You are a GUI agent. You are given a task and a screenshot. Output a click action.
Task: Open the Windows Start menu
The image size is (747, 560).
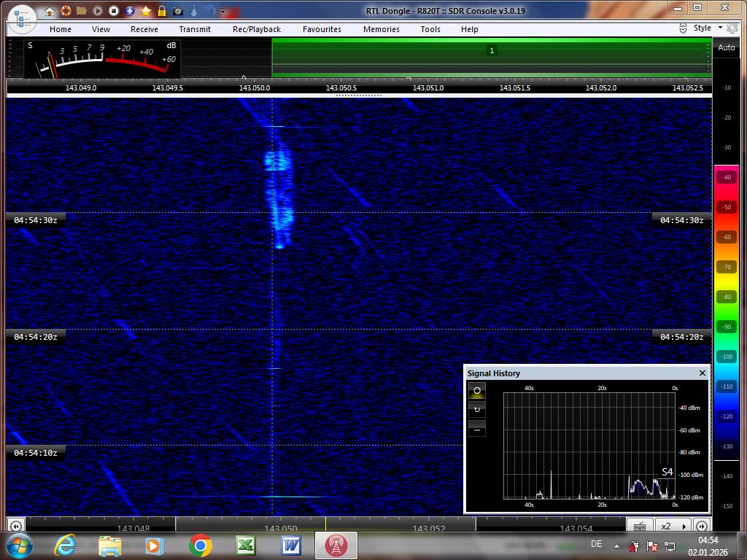(x=18, y=545)
